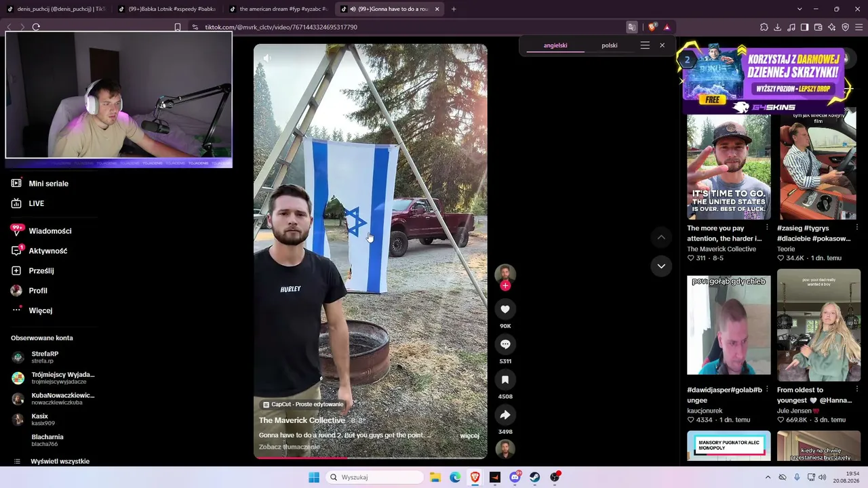Open G4Skins daily chest ad banner
Image resolution: width=868 pixels, height=488 pixels.
pyautogui.click(x=764, y=80)
